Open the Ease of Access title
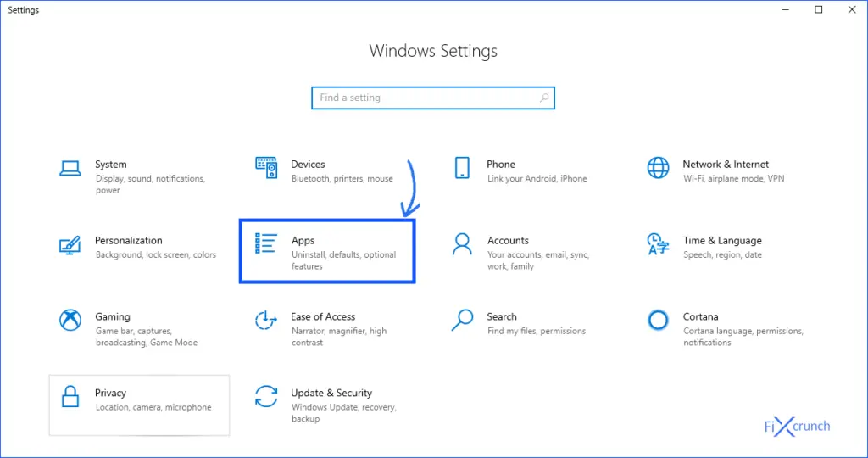The height and width of the screenshot is (458, 868). [323, 316]
